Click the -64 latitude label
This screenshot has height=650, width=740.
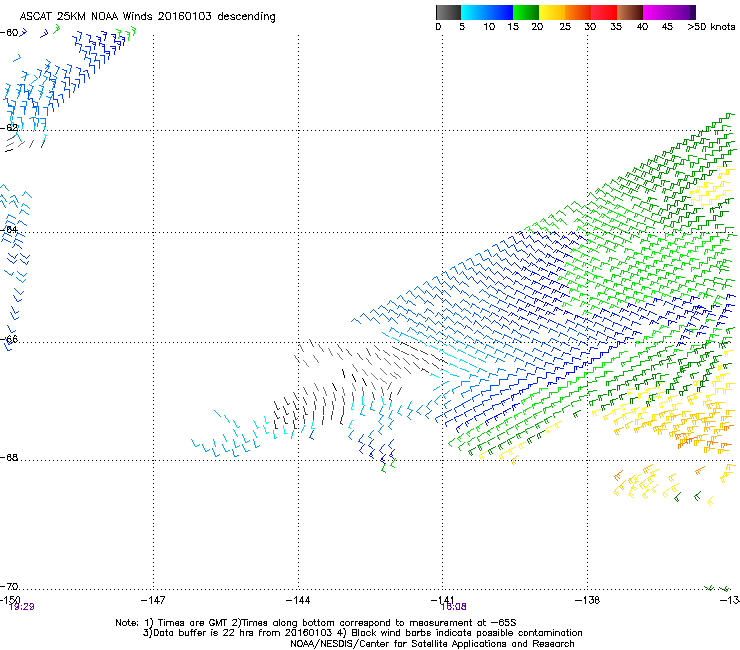click(9, 230)
